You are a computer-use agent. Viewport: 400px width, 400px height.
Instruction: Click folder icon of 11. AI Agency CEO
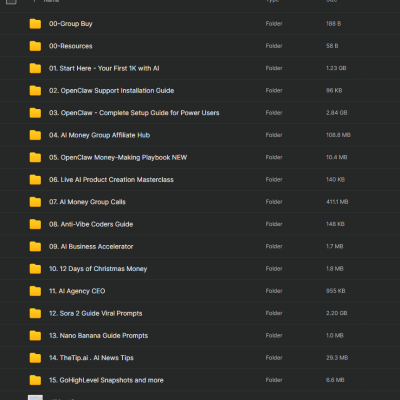(35, 291)
